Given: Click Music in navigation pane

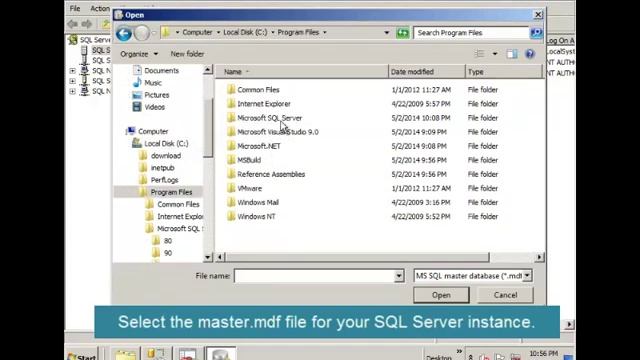Looking at the screenshot, I should coord(153,83).
